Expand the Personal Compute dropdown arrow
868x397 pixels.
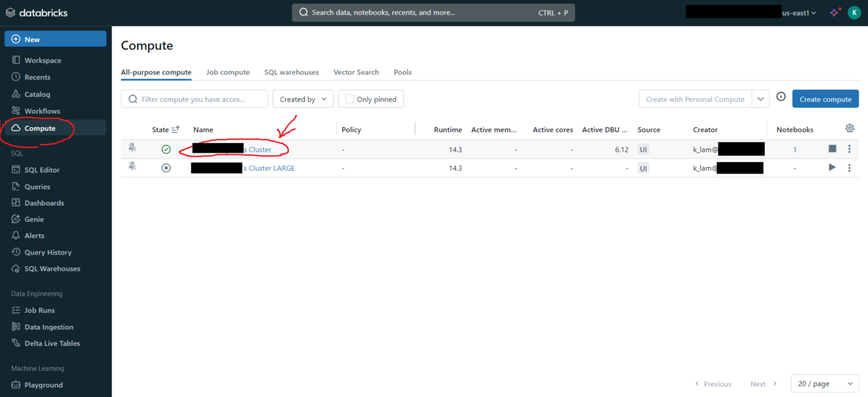[x=761, y=99]
